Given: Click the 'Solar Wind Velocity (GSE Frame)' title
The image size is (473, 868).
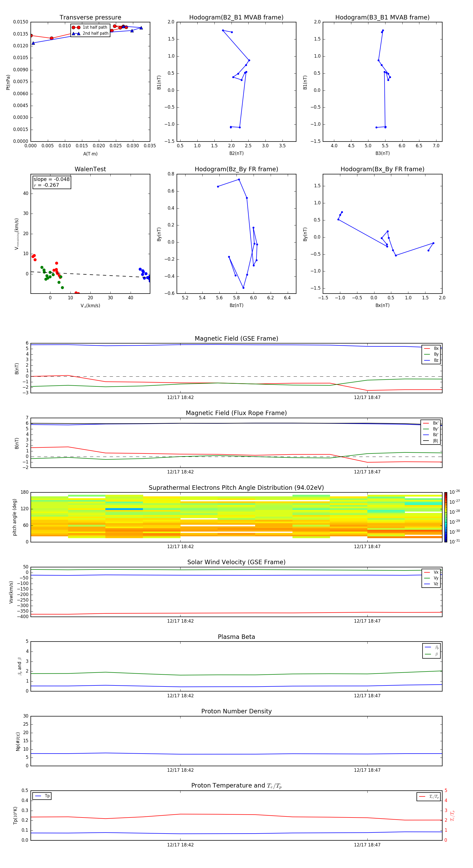Looking at the screenshot, I should [x=236, y=562].
